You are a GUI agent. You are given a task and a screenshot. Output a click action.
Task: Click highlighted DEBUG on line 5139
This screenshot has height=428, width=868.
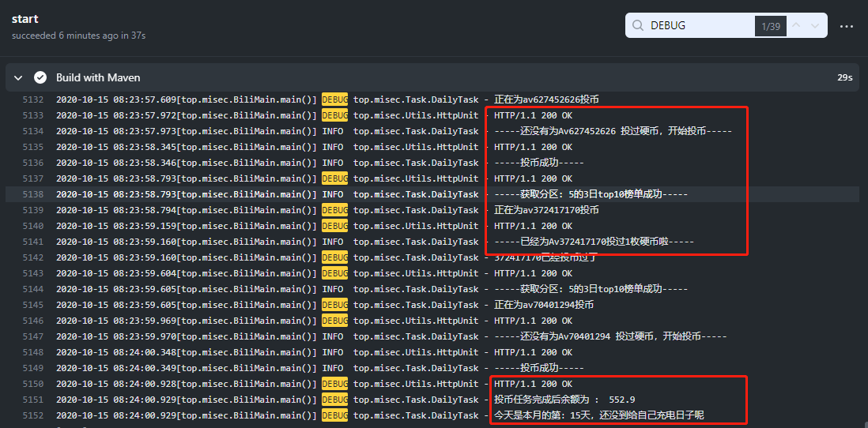click(x=334, y=210)
